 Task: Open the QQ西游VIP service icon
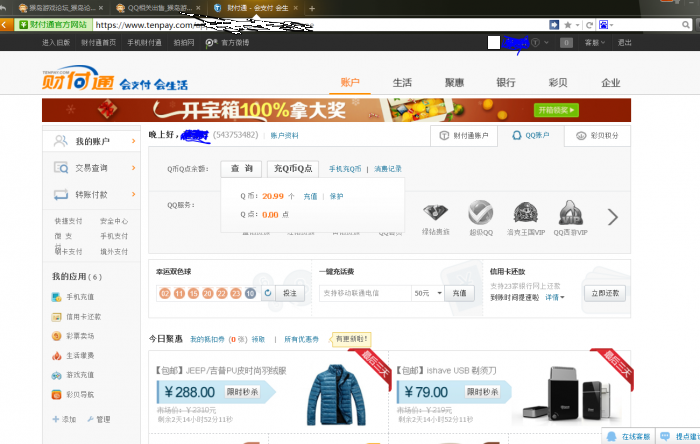[571, 212]
